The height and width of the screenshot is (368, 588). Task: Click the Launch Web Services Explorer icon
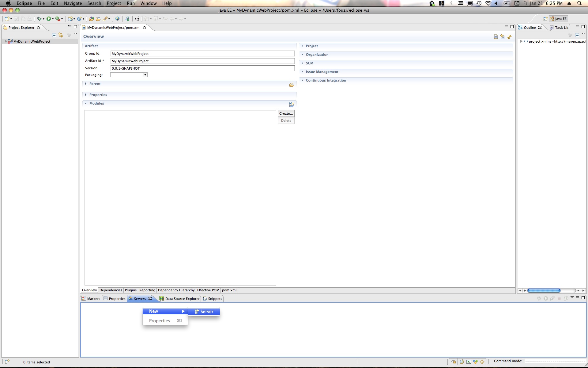127,19
